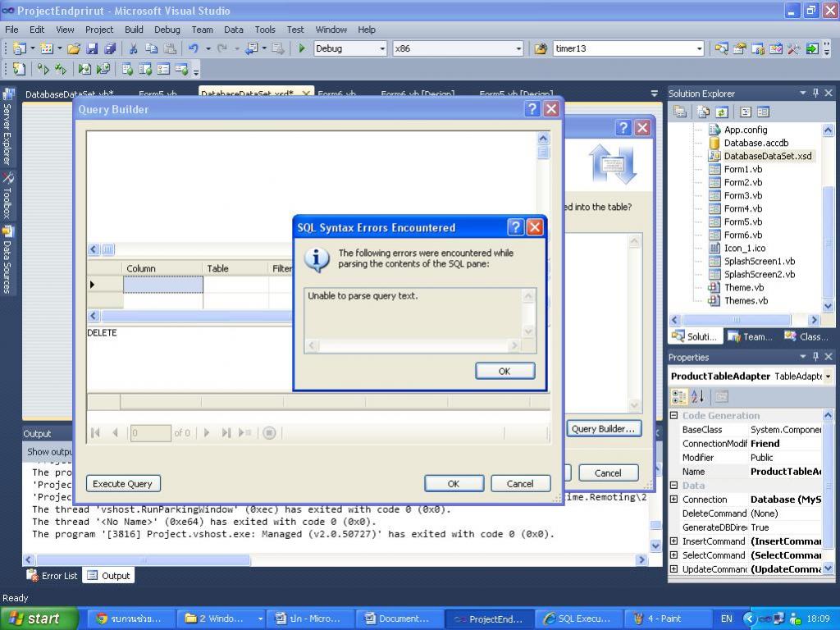The width and height of the screenshot is (840, 630).
Task: Click the Execute Query button
Action: pos(122,484)
